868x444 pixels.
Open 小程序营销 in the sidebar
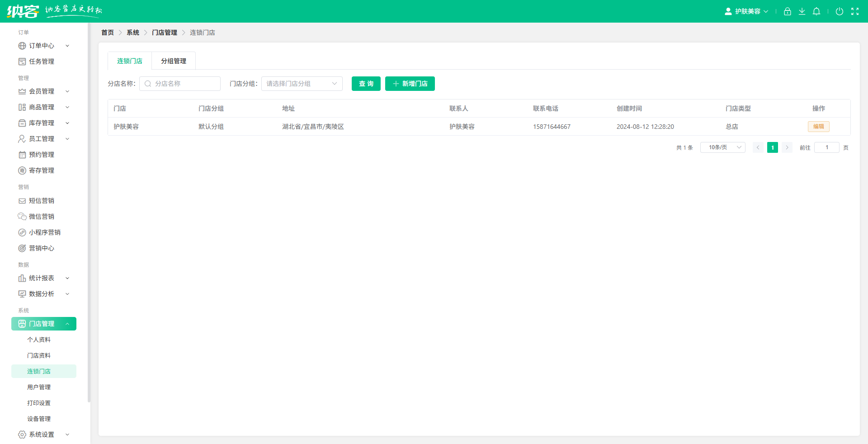coord(44,232)
